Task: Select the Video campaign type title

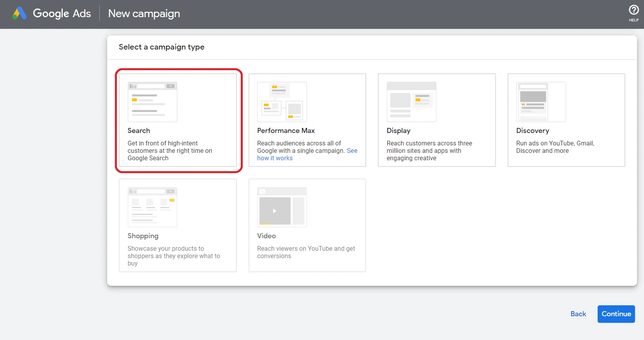Action: (x=266, y=236)
